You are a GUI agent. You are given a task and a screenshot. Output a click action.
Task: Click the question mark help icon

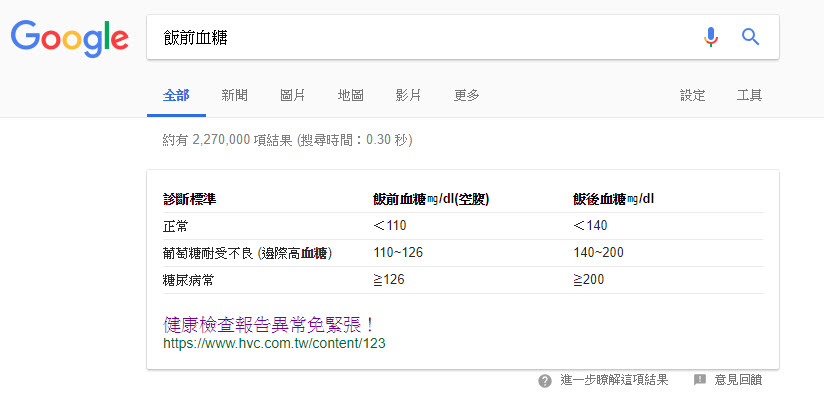(x=545, y=381)
